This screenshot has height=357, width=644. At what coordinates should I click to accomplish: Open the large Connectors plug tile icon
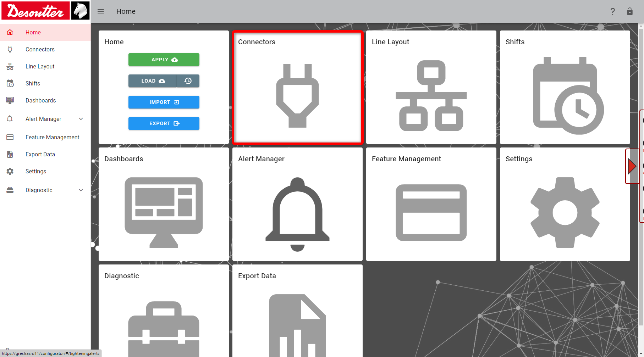(297, 96)
